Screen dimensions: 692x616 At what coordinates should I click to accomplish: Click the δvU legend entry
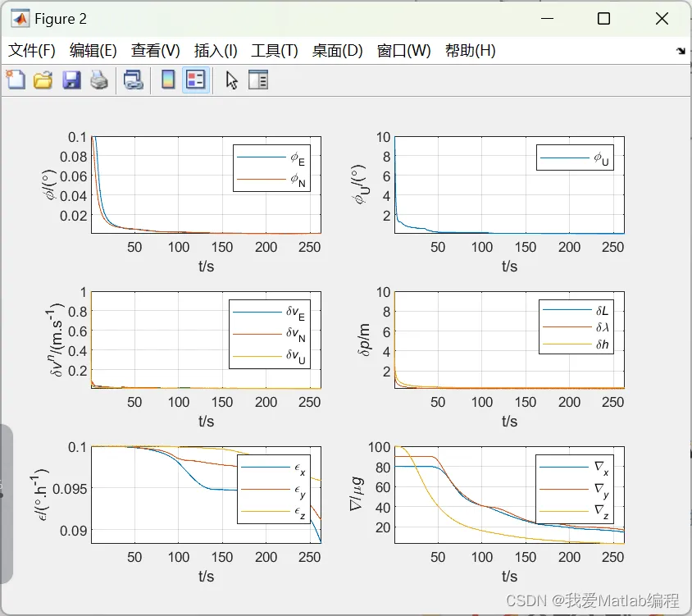(x=269, y=356)
